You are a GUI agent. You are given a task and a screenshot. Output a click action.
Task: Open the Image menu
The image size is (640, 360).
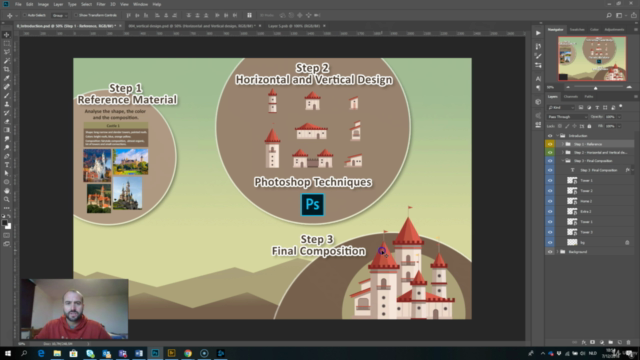point(43,4)
